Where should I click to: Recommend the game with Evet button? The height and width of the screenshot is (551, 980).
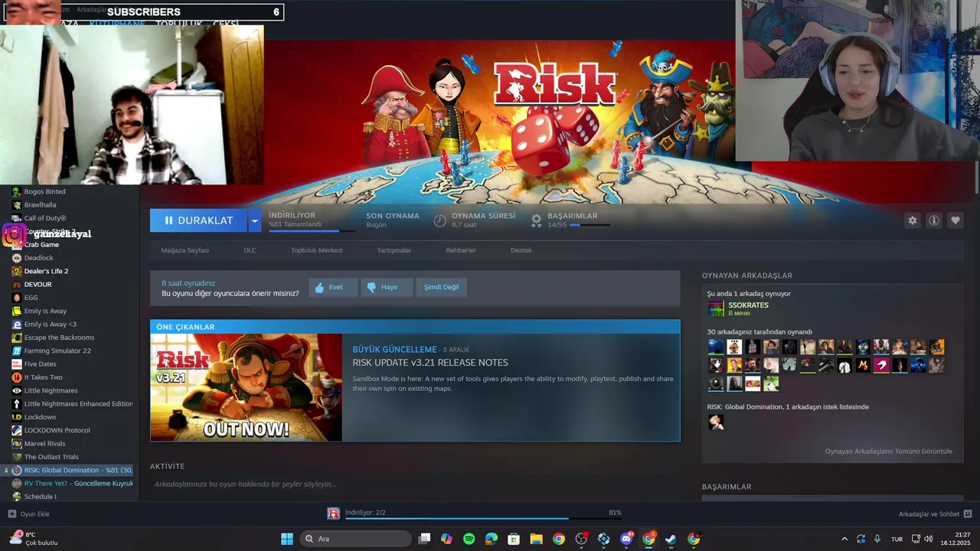pos(333,287)
